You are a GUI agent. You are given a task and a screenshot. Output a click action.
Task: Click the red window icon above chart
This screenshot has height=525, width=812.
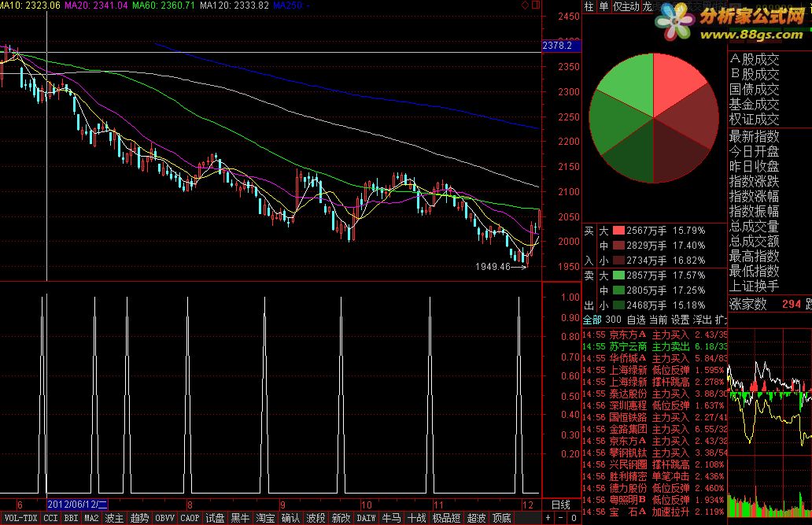point(536,5)
